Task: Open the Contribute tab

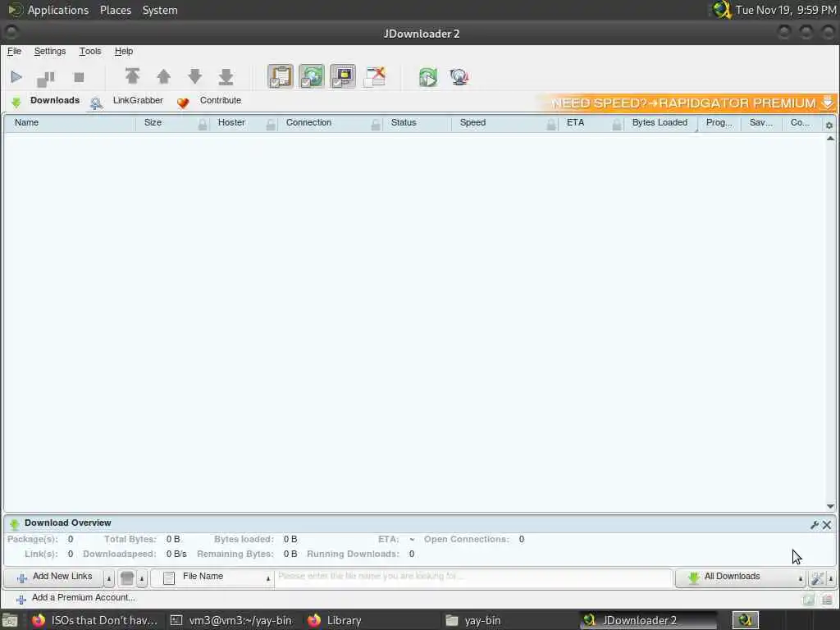Action: 209,101
